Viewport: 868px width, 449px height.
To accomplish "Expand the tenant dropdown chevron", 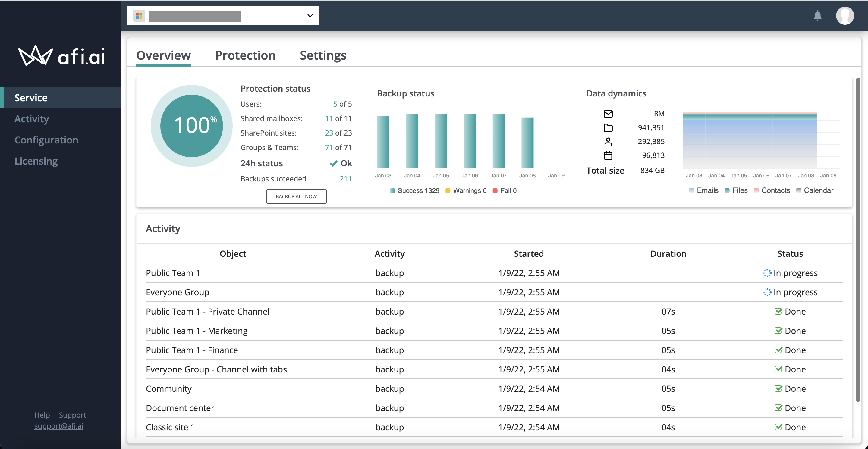I will tap(310, 16).
